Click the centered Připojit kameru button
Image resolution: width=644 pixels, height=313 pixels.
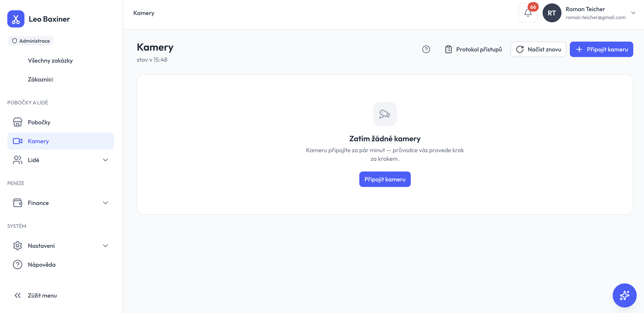pyautogui.click(x=385, y=179)
